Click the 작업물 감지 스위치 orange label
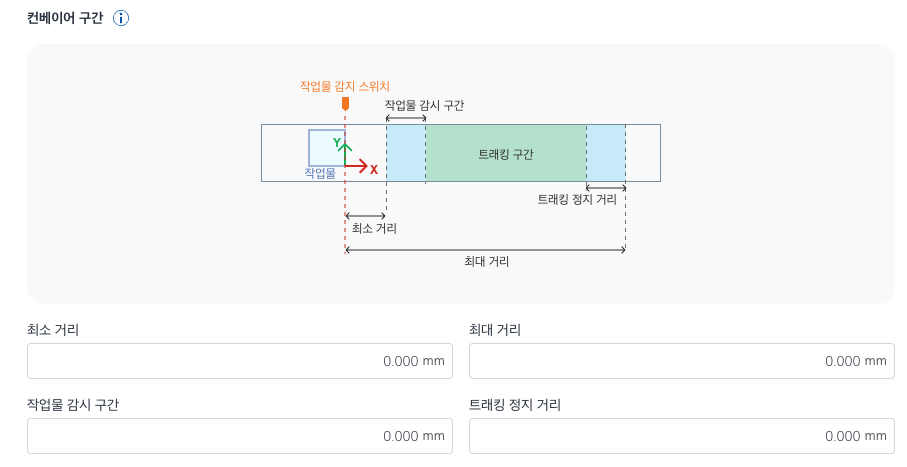The image size is (907, 467). 345,86
